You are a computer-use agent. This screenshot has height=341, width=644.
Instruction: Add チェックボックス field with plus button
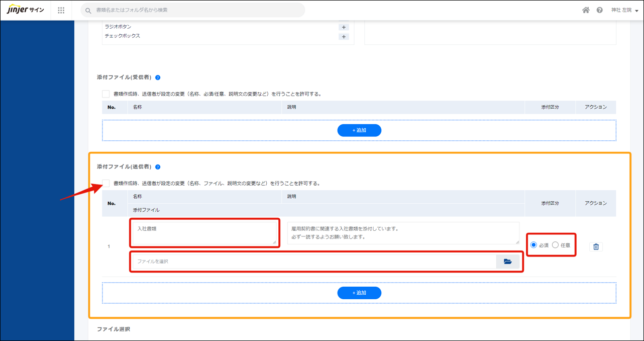tap(344, 37)
